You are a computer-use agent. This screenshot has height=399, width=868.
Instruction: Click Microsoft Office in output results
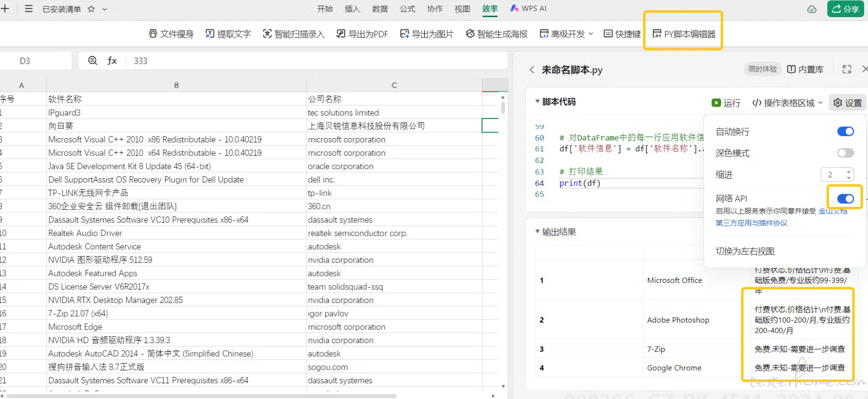(x=675, y=280)
